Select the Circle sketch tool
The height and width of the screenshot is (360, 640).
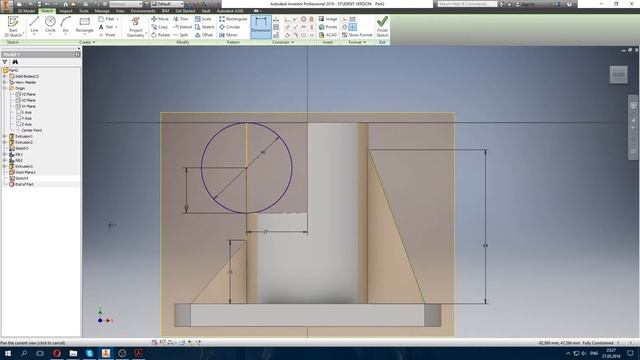pyautogui.click(x=50, y=24)
